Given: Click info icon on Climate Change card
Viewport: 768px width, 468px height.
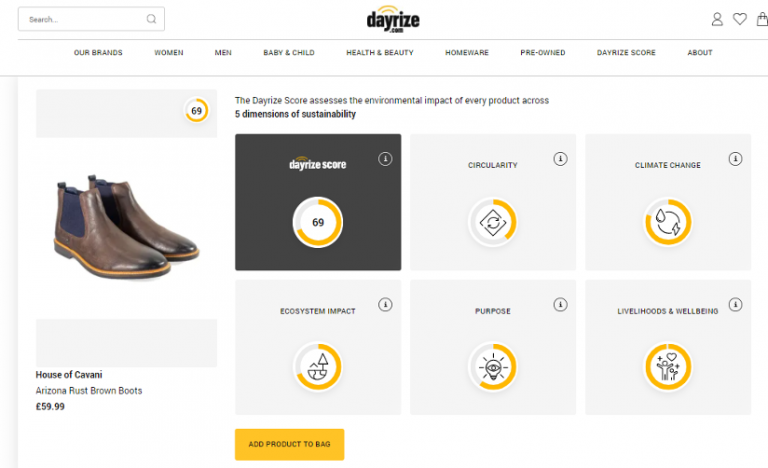Looking at the screenshot, I should (x=735, y=159).
